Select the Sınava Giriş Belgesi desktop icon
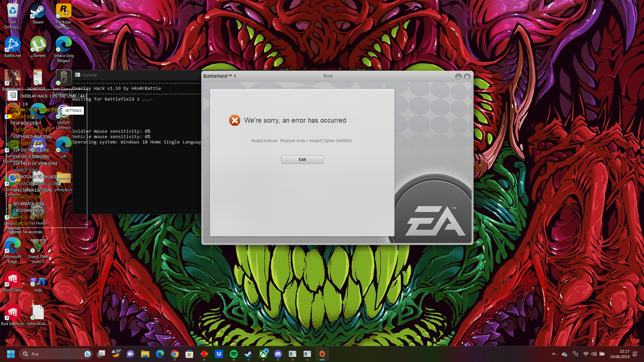The image size is (644, 362). click(63, 49)
